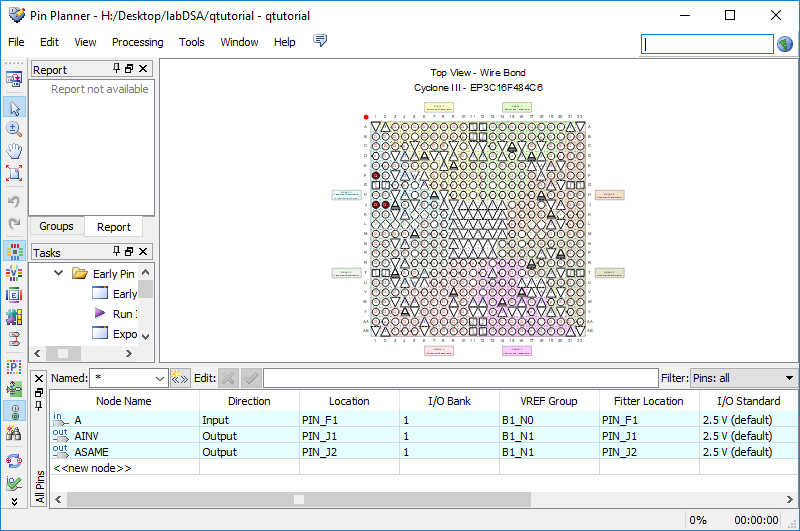Sort by Direction column header

click(x=249, y=401)
